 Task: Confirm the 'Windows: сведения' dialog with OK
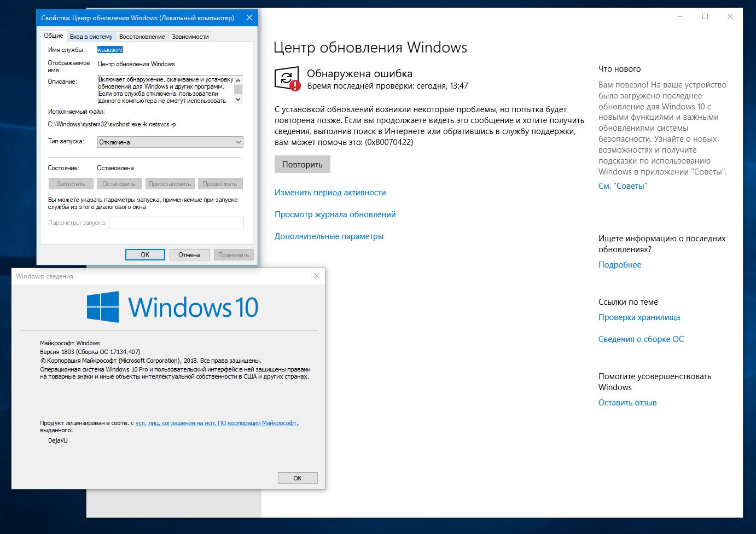(297, 478)
